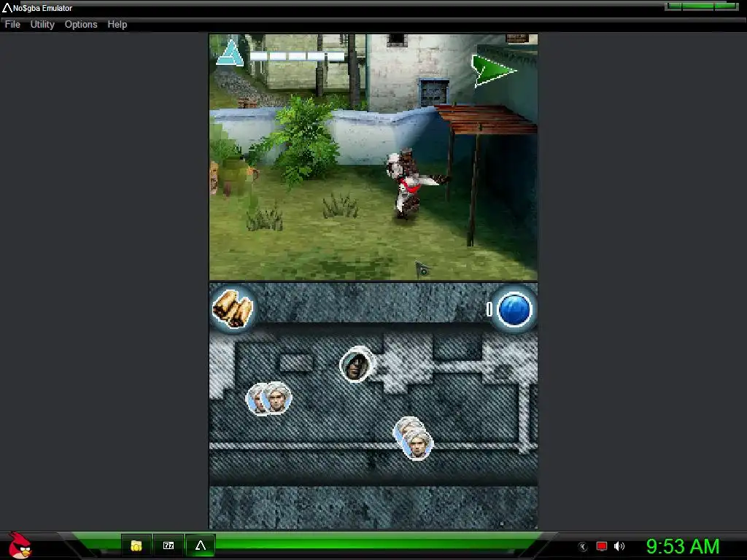This screenshot has height=560, width=747.
Task: Open the File menu
Action: (12, 24)
